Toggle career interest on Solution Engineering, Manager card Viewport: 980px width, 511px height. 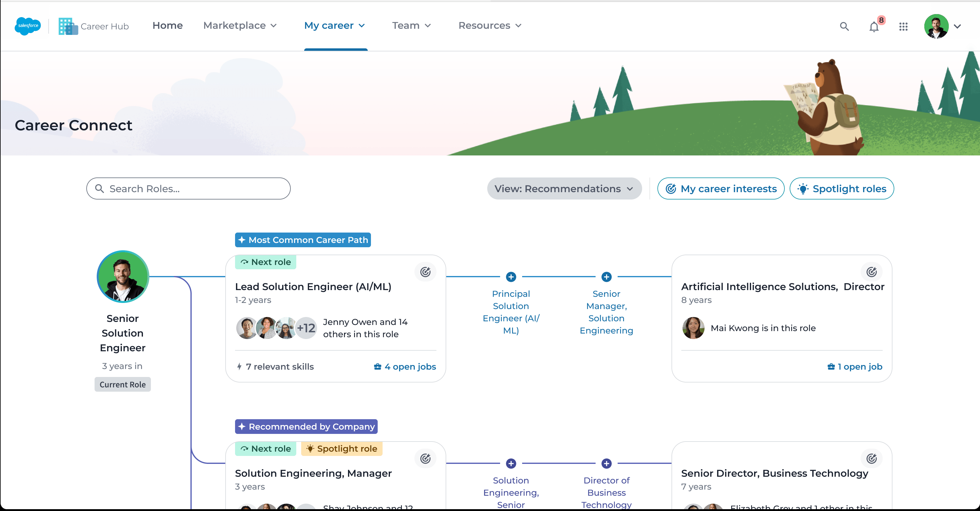coord(425,459)
